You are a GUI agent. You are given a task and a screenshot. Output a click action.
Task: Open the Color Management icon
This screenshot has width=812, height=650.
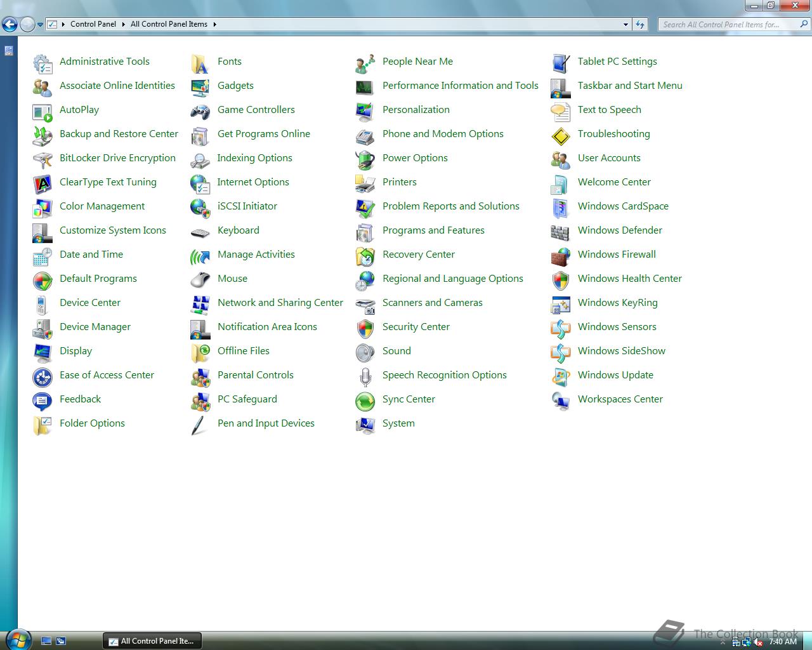43,208
